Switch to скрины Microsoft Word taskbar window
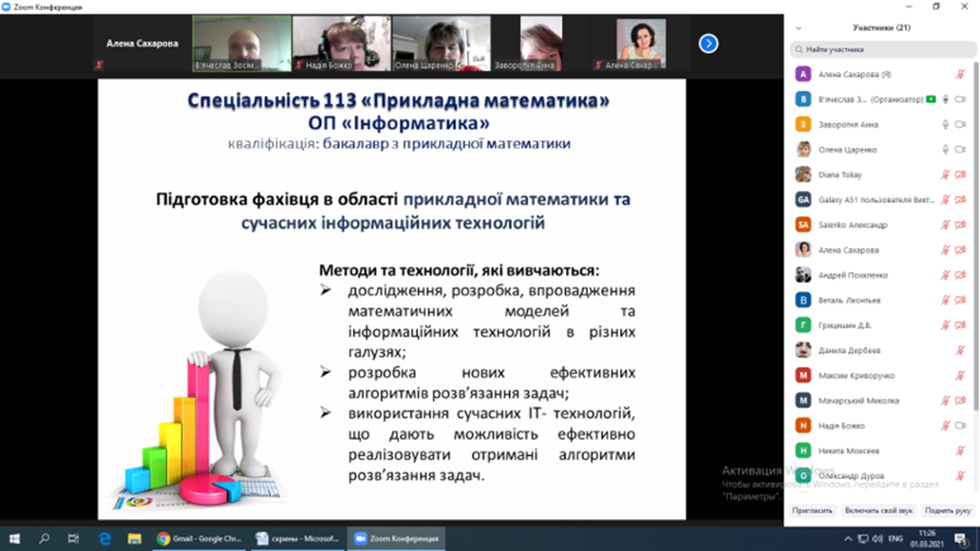The width and height of the screenshot is (980, 551). [297, 539]
